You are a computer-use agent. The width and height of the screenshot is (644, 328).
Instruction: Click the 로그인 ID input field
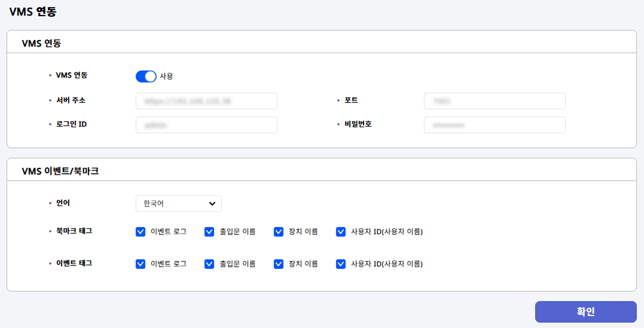[206, 125]
